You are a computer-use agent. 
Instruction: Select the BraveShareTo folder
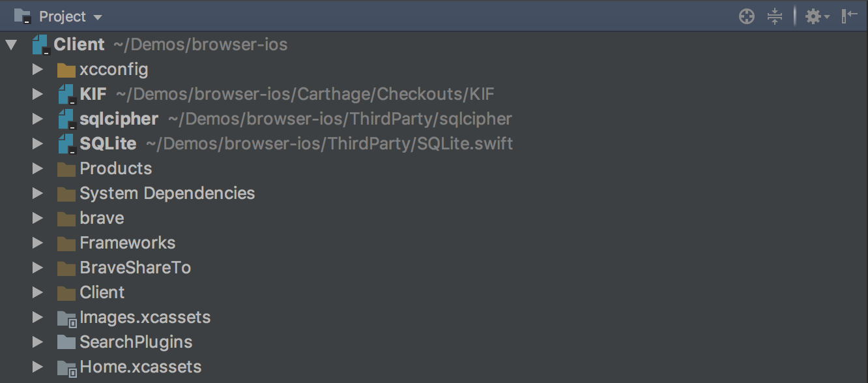coord(135,268)
